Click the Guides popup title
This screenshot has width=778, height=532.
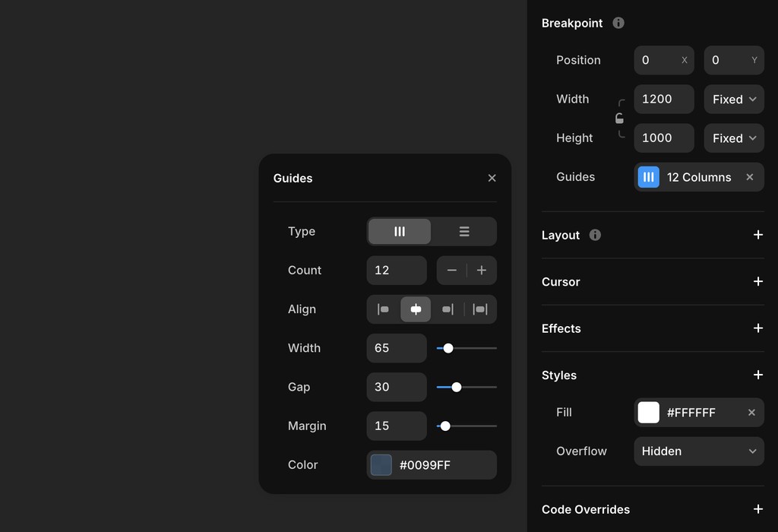(293, 178)
